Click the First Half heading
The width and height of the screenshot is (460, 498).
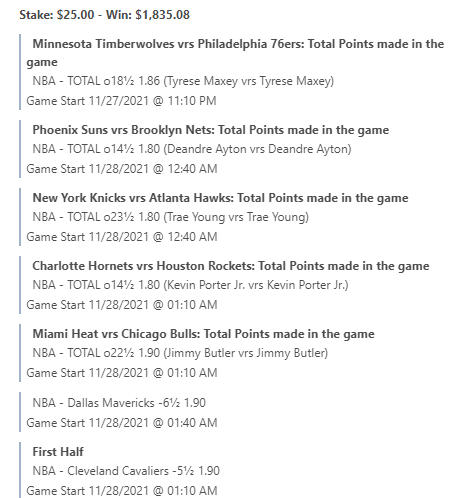coord(58,452)
